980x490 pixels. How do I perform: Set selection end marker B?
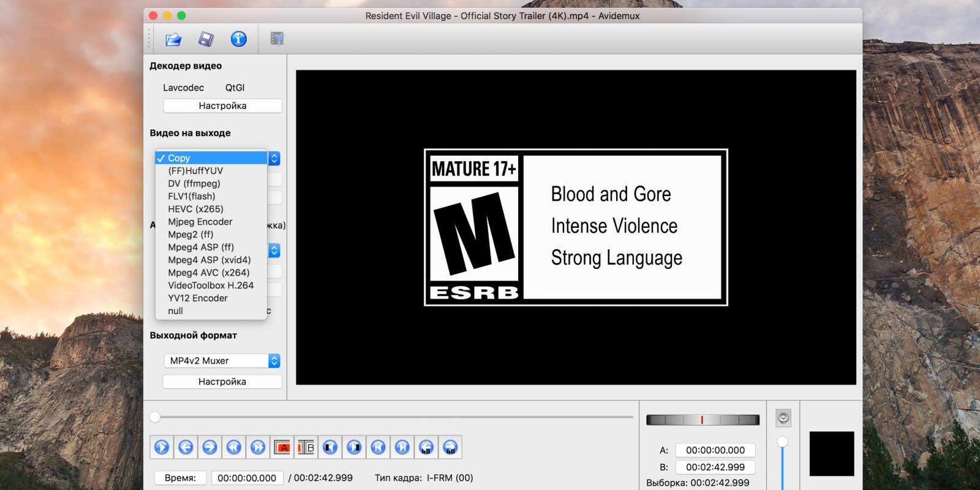click(306, 447)
